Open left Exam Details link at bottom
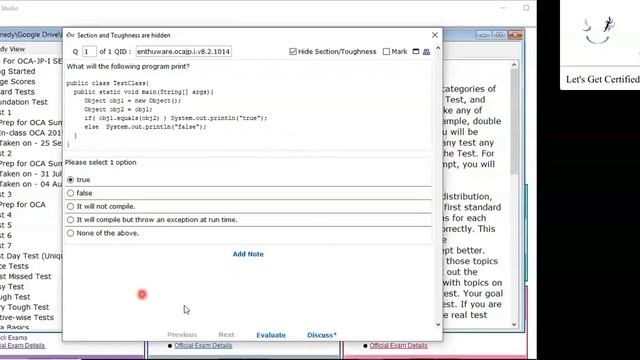The width and height of the screenshot is (640, 360). pyautogui.click(x=22, y=346)
